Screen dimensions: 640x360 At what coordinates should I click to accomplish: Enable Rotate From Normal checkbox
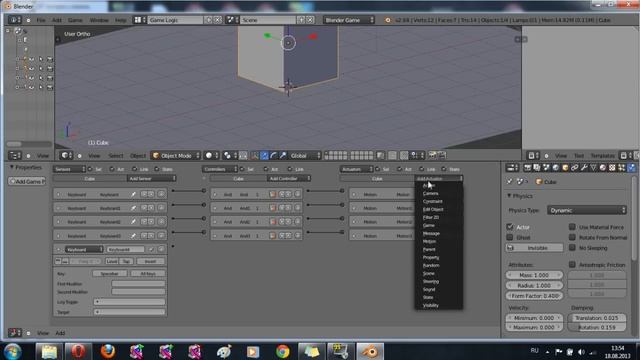point(572,237)
